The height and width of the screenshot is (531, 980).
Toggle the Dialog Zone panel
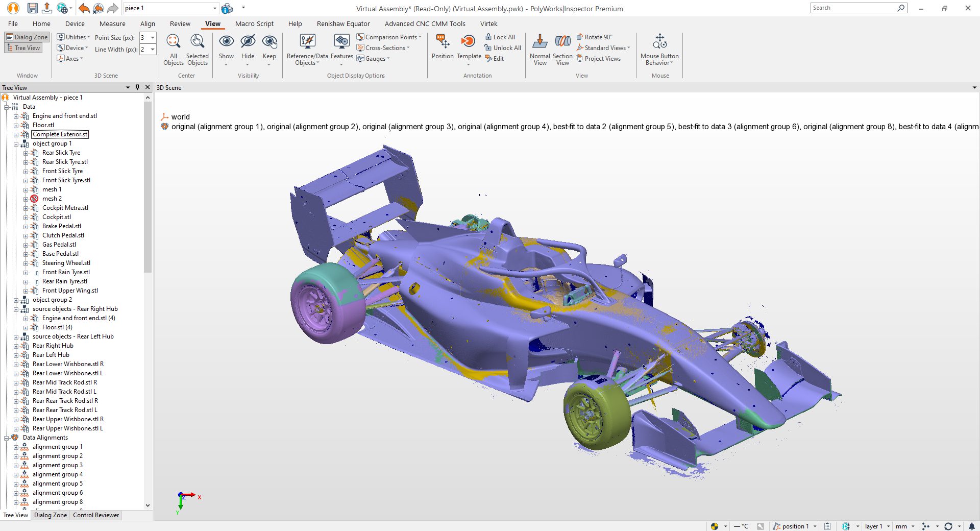[27, 37]
